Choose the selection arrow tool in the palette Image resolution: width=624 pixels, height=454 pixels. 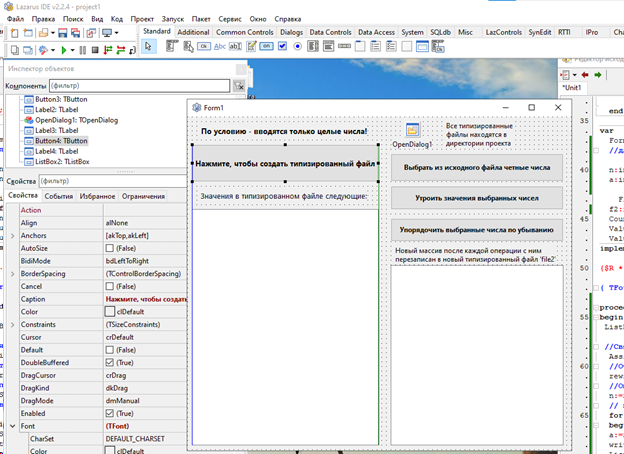[x=149, y=46]
